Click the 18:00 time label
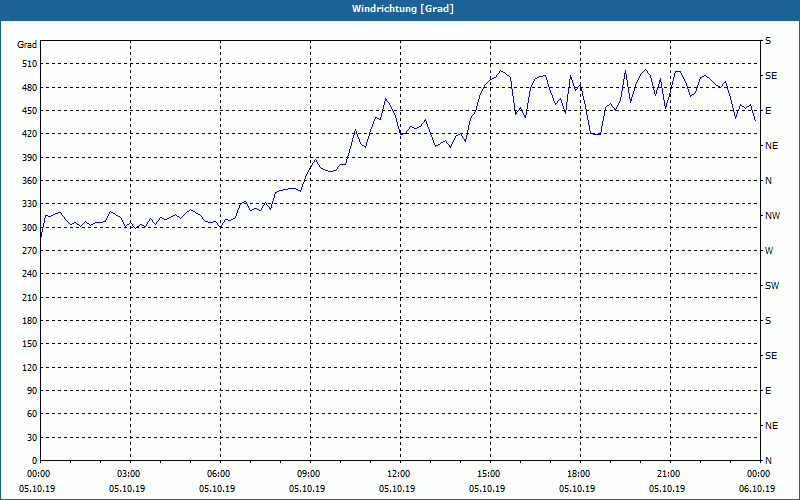The image size is (800, 500). click(577, 473)
